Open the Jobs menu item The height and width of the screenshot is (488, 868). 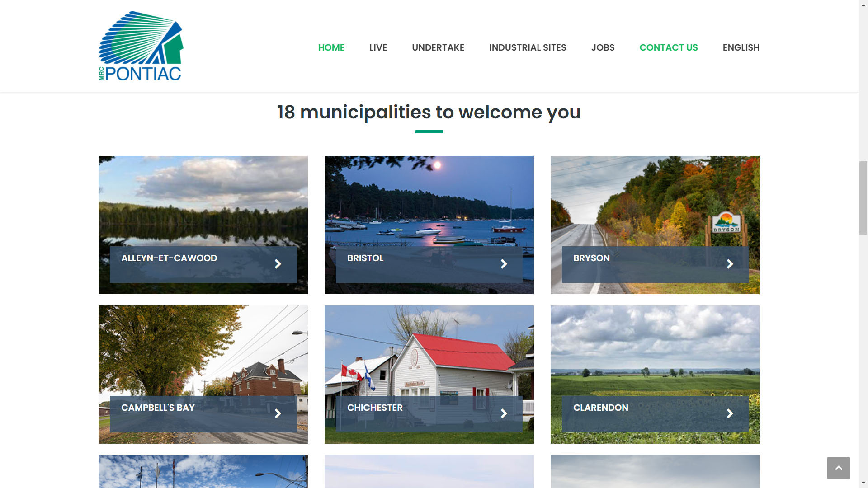point(603,47)
